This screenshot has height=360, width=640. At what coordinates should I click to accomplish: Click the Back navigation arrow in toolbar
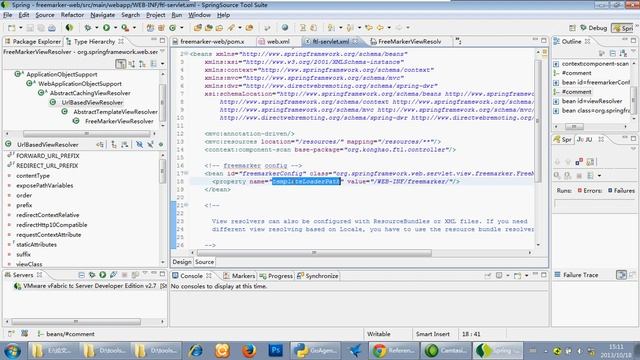(380, 28)
